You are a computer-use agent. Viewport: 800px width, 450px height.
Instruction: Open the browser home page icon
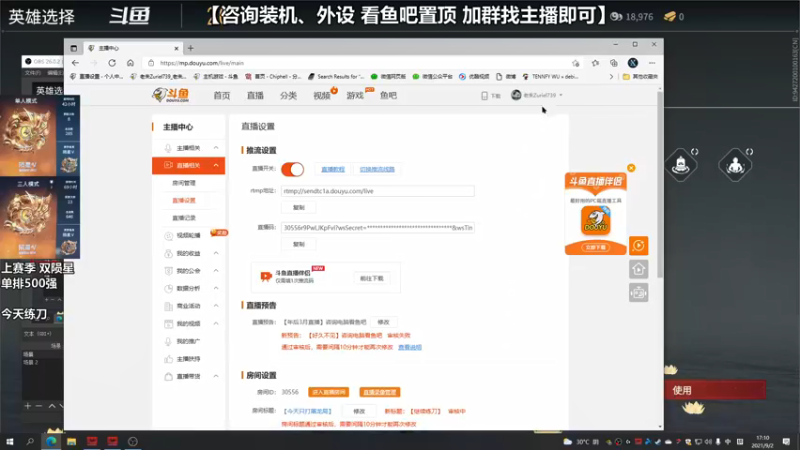pos(130,63)
